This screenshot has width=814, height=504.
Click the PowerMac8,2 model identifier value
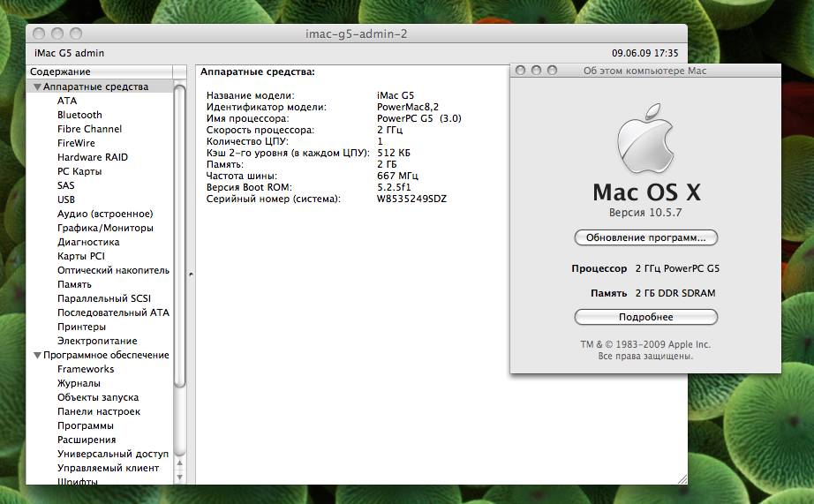[x=408, y=107]
